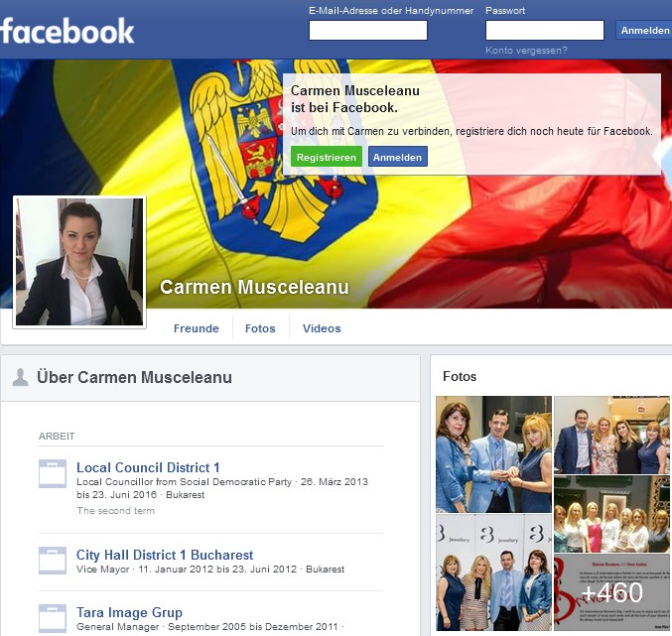The height and width of the screenshot is (636, 672).
Task: Click the green Registrieren button
Action: (x=327, y=157)
